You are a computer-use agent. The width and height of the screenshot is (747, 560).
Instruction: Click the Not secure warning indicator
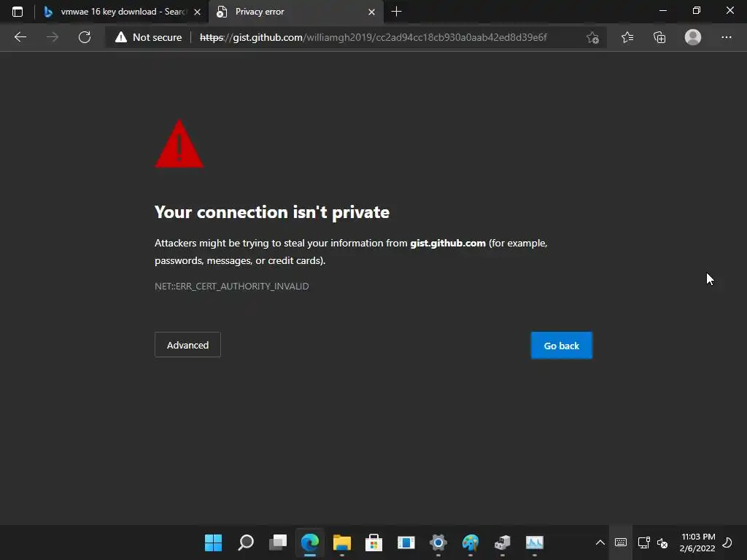(x=149, y=37)
